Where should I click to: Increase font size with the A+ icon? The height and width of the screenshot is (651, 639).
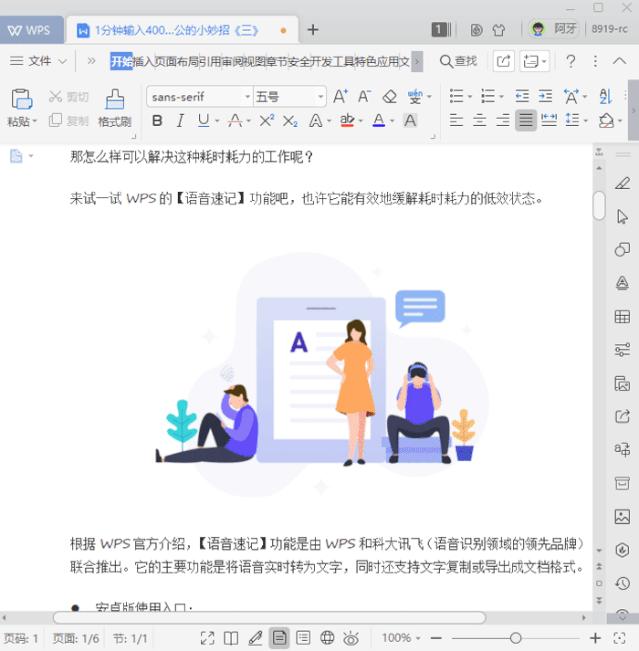click(340, 96)
